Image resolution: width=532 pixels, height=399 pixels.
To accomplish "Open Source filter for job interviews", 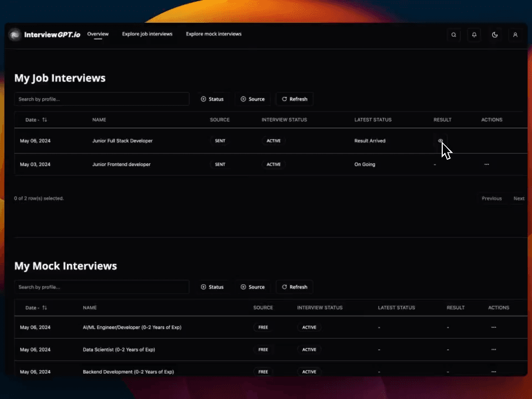I will (253, 99).
